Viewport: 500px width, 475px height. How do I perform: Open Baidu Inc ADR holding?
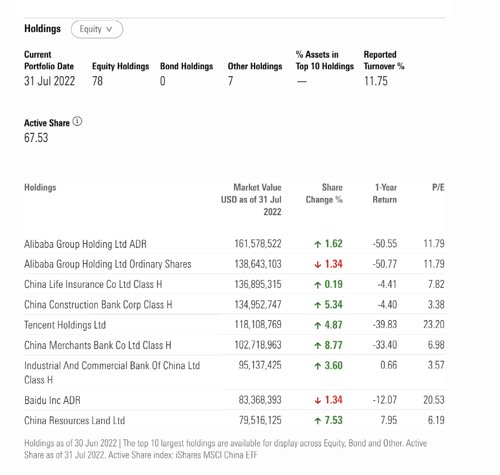click(x=52, y=400)
